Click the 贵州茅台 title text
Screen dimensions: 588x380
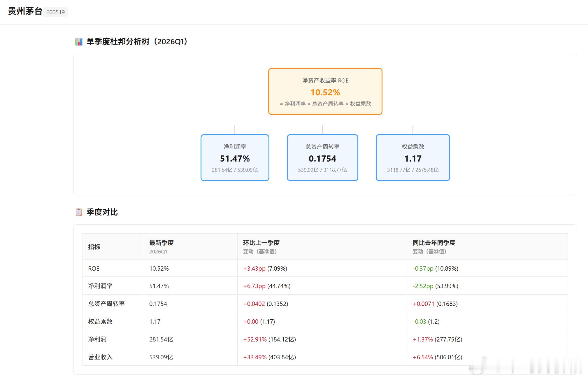(x=25, y=11)
